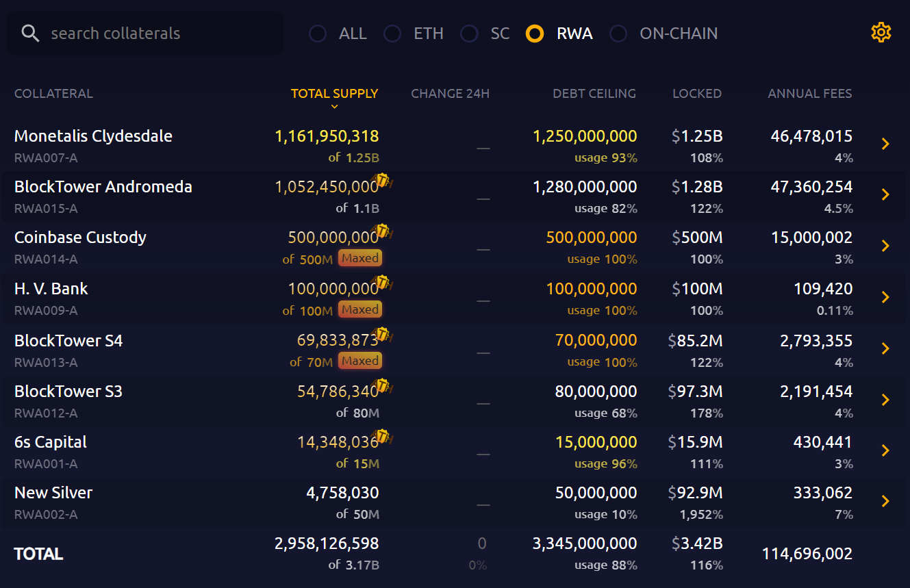Click the 4,758,030 total supply value
910x588 pixels.
342,493
